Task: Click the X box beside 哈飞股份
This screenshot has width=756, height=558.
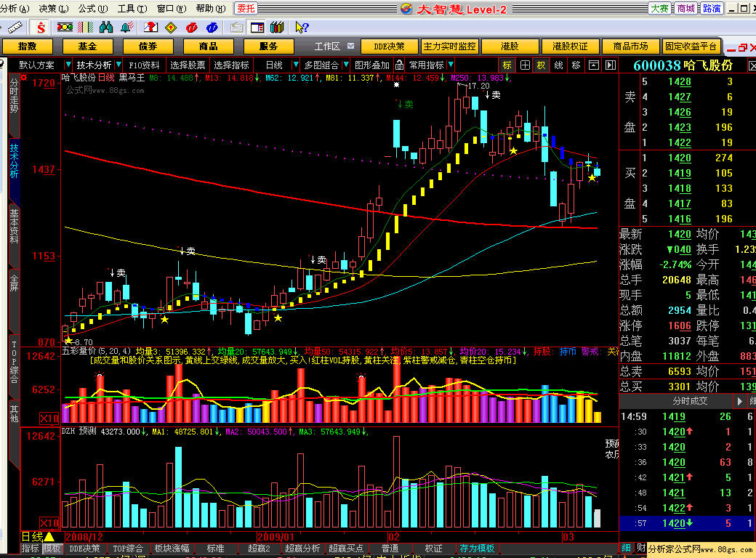Action: [x=752, y=65]
